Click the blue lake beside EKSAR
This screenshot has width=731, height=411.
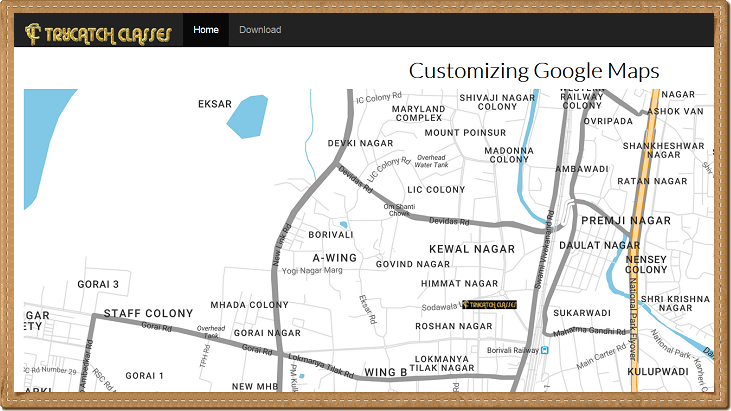click(247, 116)
